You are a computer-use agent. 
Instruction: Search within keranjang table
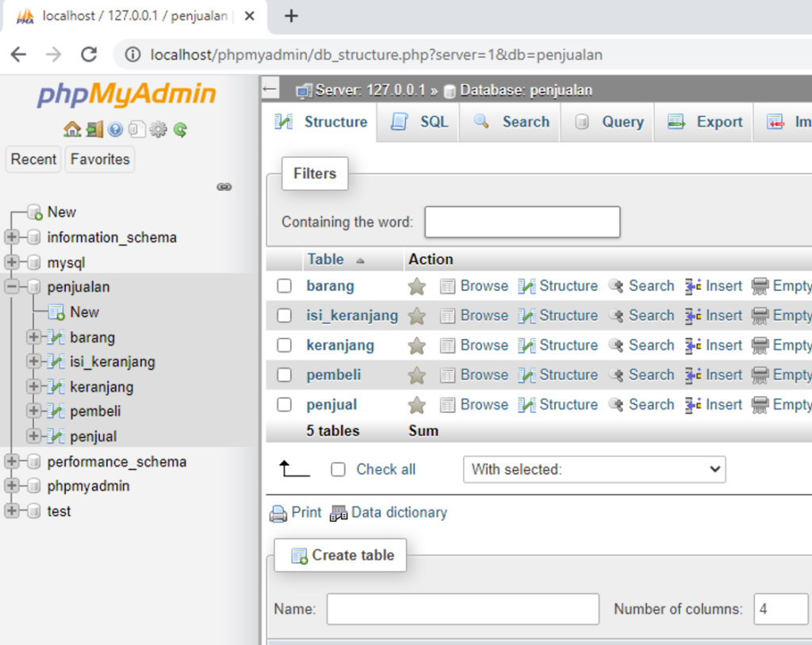pos(642,345)
